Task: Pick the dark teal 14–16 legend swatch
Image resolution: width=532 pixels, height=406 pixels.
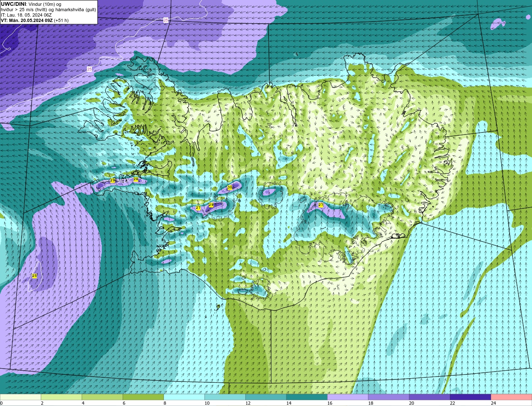Action: click(x=307, y=397)
